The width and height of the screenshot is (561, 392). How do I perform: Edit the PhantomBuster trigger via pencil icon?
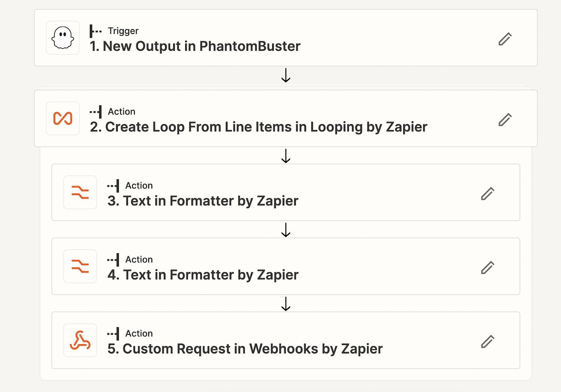click(x=505, y=39)
